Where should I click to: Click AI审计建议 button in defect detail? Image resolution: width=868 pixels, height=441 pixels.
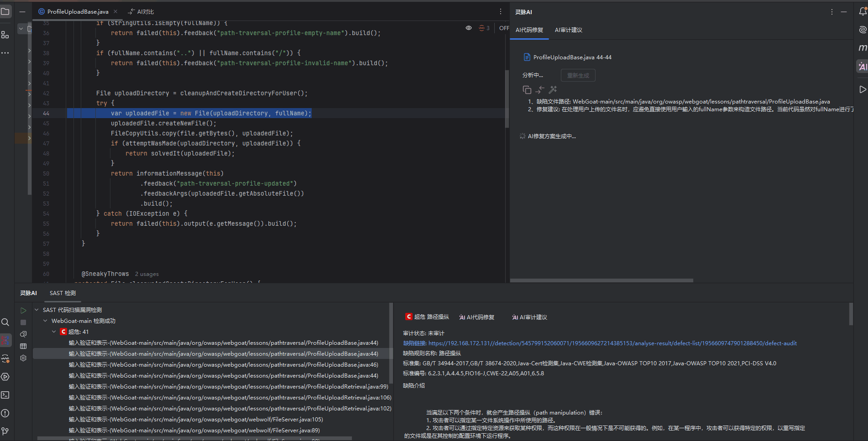point(529,317)
